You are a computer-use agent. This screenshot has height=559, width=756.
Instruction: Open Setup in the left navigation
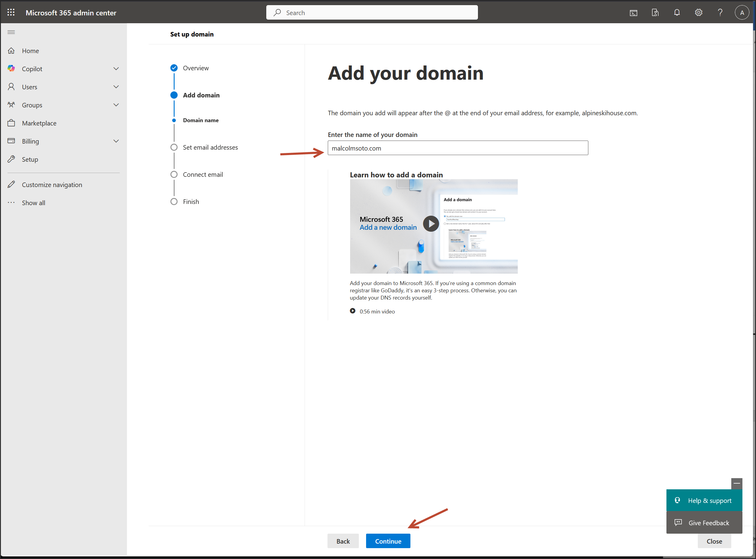click(30, 159)
